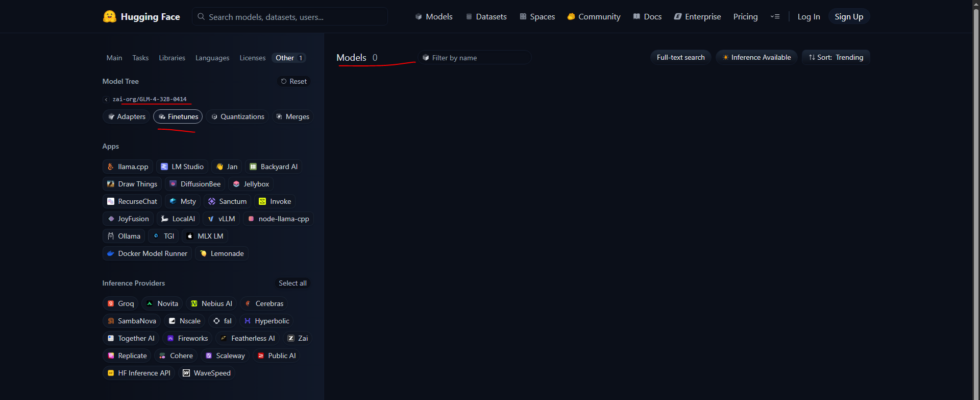Select the Other filter tab
The height and width of the screenshot is (400, 980).
pos(289,58)
